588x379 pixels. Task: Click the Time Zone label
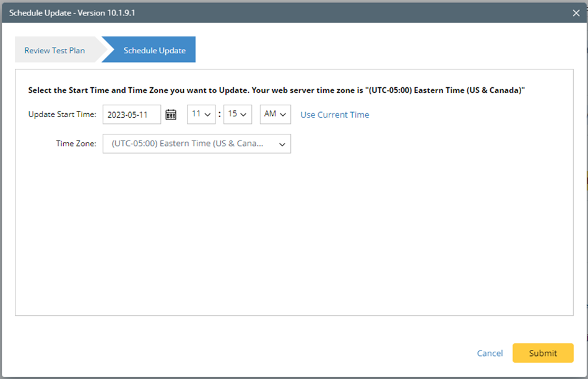[76, 144]
